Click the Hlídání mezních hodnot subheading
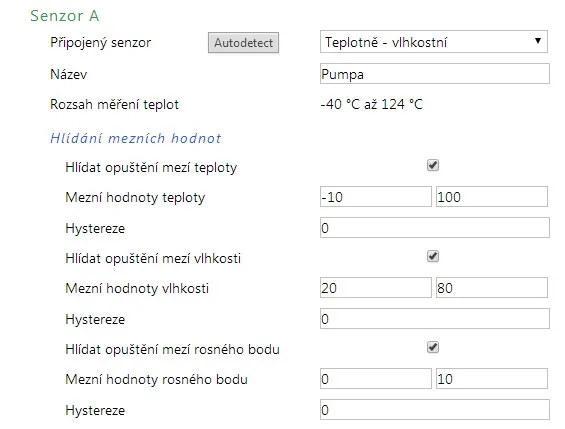This screenshot has height=429, width=565. coord(135,138)
